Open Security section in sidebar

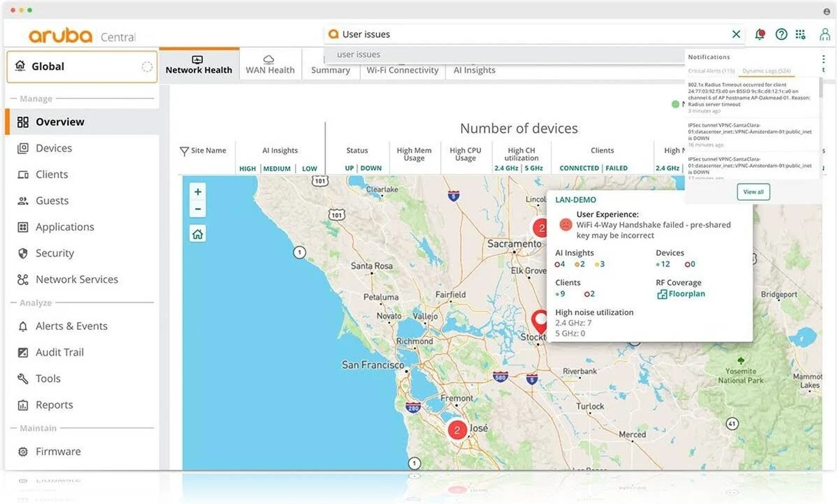point(55,253)
